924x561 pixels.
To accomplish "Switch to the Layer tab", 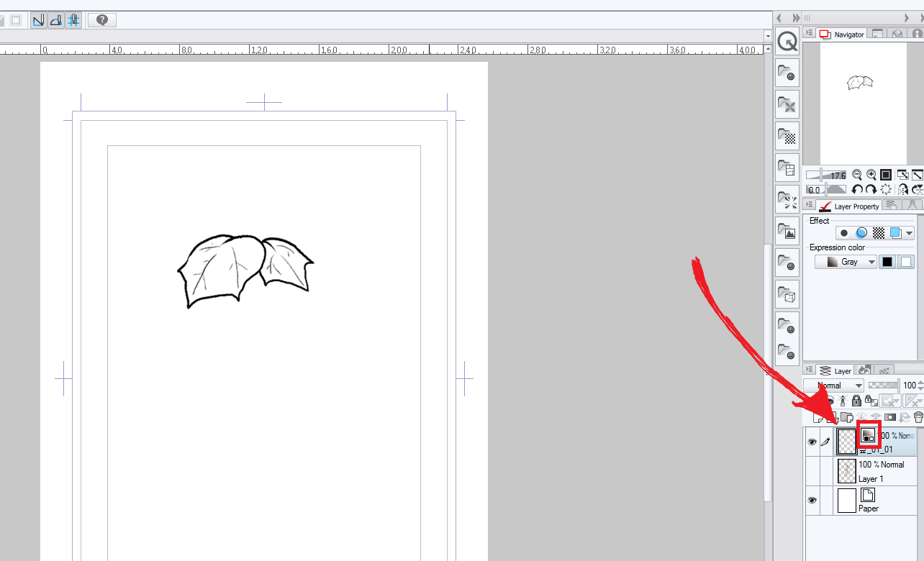I will click(x=835, y=371).
